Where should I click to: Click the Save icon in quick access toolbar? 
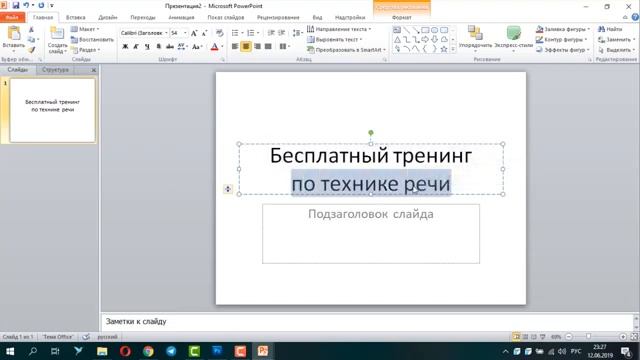(x=16, y=5)
